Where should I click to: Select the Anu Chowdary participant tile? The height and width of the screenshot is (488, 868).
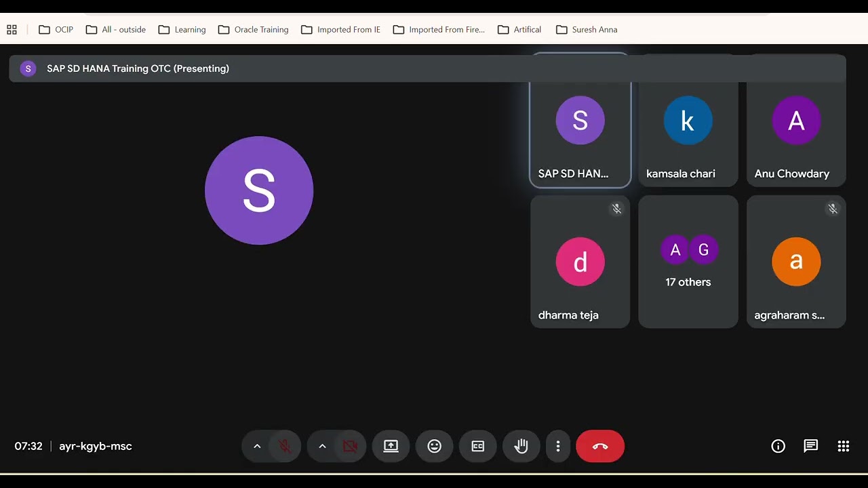click(x=796, y=121)
